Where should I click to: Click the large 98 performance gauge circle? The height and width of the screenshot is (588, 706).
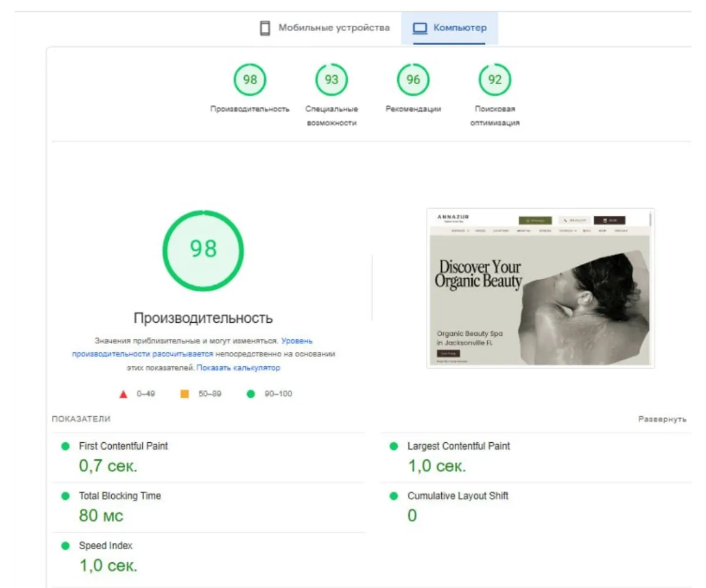click(x=203, y=249)
